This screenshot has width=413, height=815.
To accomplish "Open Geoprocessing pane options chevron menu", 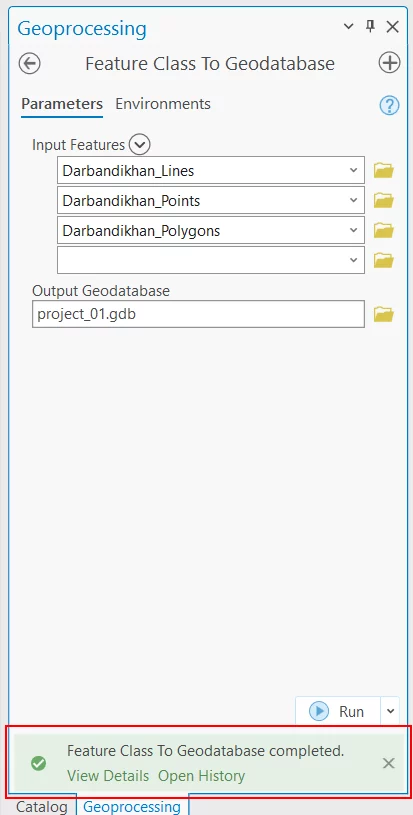I will click(x=349, y=27).
